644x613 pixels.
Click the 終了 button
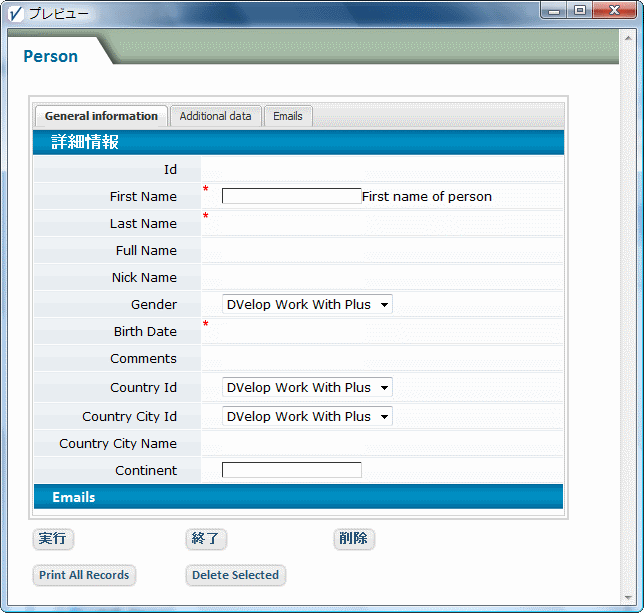click(206, 539)
